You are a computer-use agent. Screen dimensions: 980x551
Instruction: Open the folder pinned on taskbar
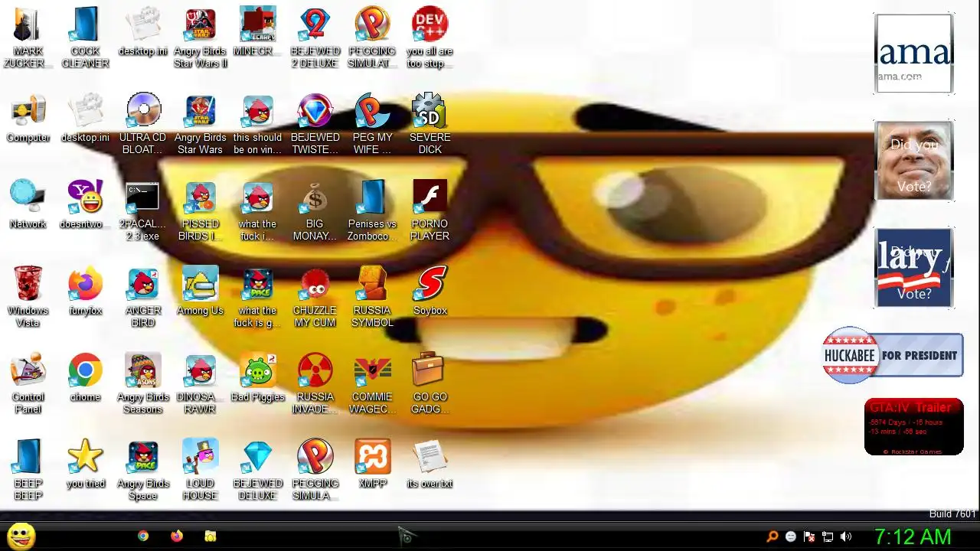point(211,536)
